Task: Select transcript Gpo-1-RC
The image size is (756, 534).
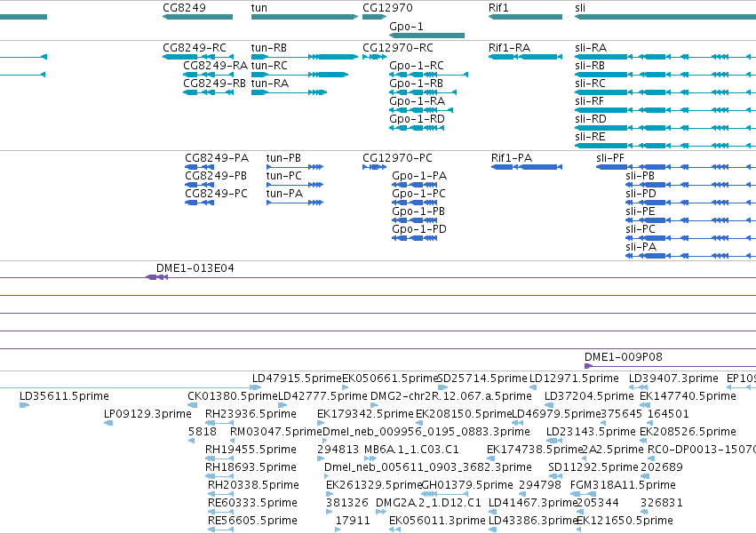Action: tap(428, 75)
